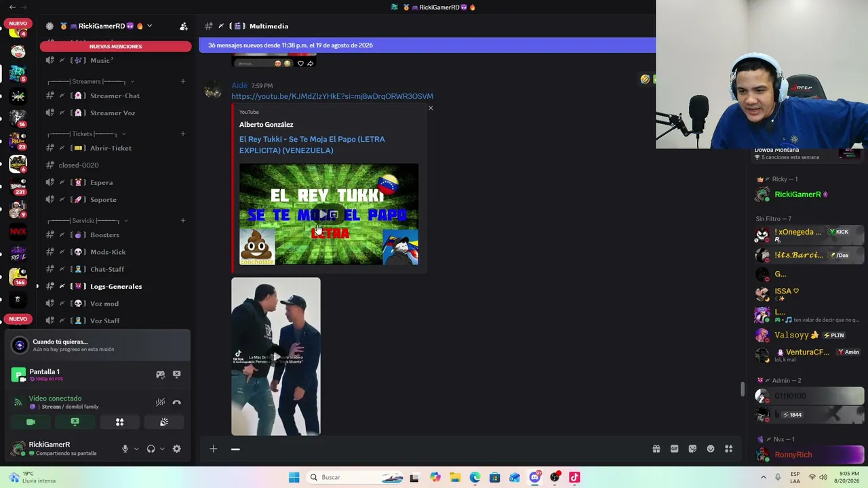Dismiss the YouTube embed with the X
The width and height of the screenshot is (868, 488).
pyautogui.click(x=431, y=108)
